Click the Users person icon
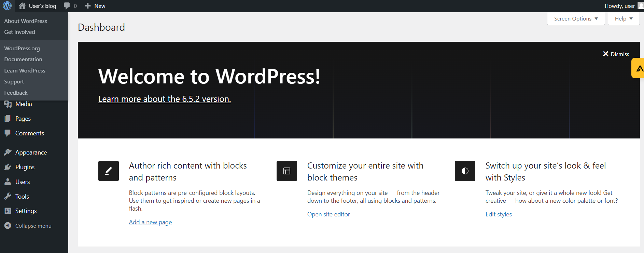 (8, 182)
